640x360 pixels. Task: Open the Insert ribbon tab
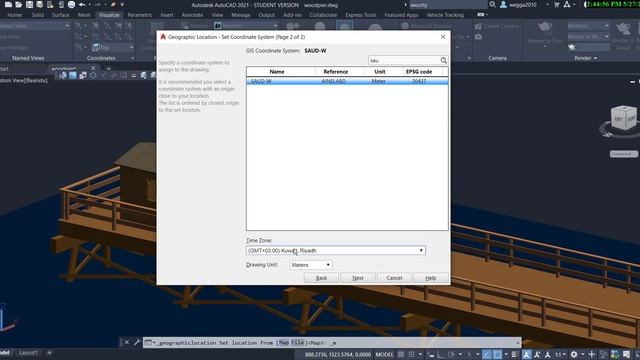click(167, 15)
